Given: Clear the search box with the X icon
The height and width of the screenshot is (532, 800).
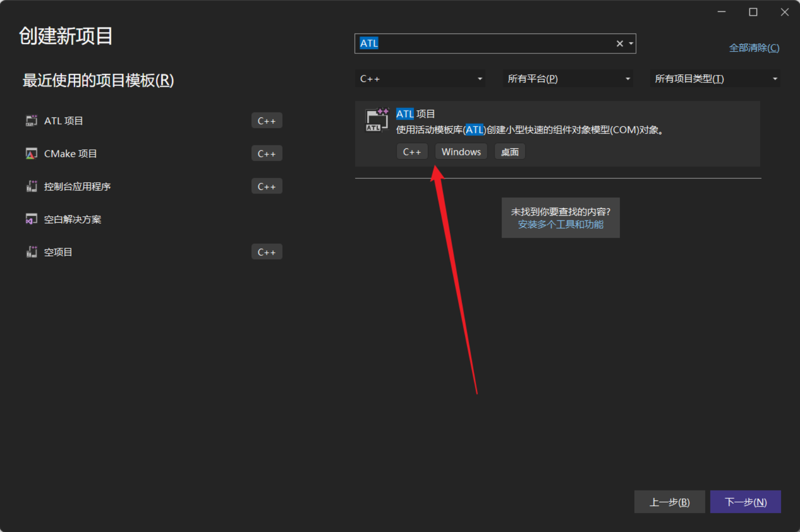Looking at the screenshot, I should tap(619, 43).
